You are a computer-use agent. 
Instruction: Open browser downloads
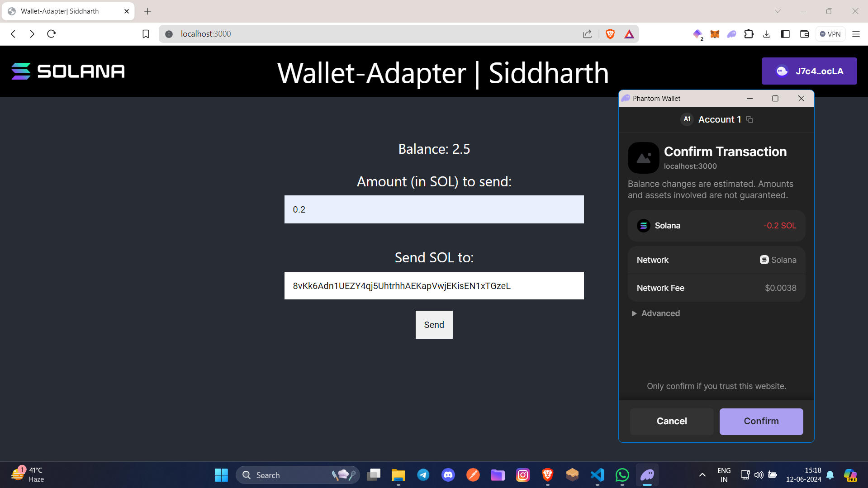[x=767, y=34]
